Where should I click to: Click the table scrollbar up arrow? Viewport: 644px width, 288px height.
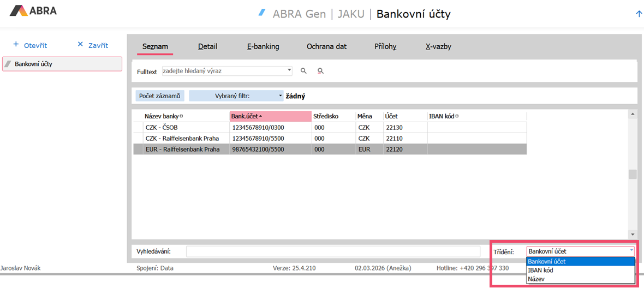(633, 114)
